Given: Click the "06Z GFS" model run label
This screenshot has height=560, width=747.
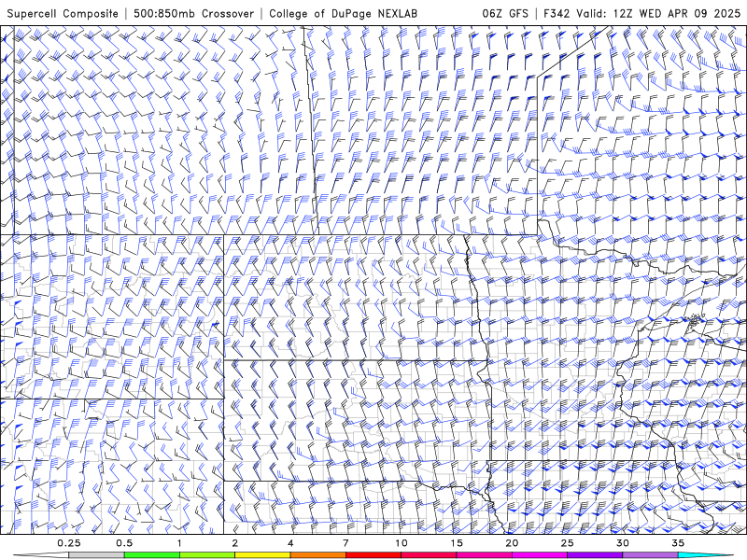Looking at the screenshot, I should (505, 13).
